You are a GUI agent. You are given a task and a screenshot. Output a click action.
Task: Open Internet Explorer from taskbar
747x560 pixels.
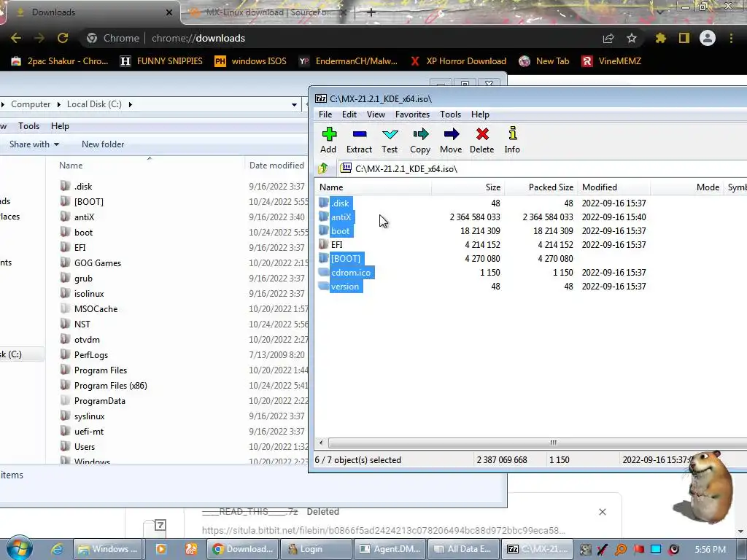click(x=57, y=549)
